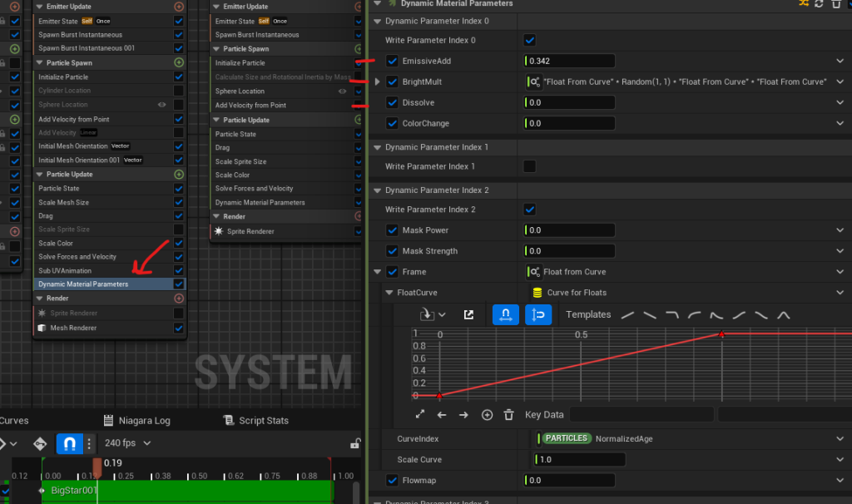Jump to previous key with left arrow

click(442, 415)
